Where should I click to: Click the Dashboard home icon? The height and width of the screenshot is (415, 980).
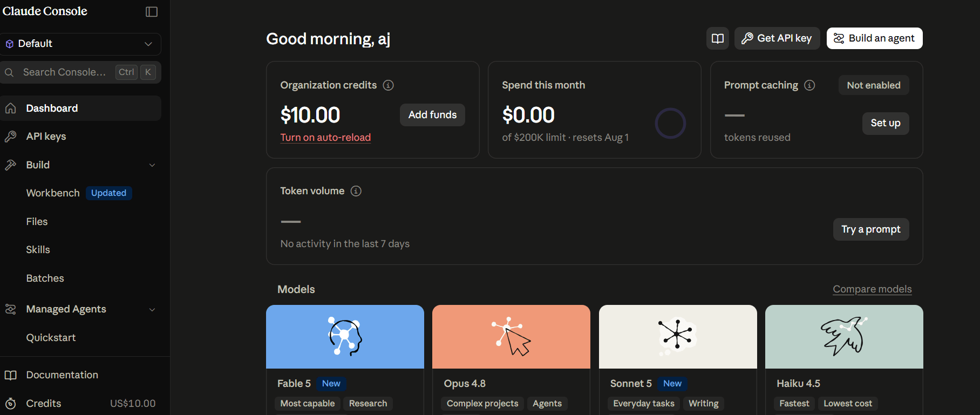pos(10,108)
